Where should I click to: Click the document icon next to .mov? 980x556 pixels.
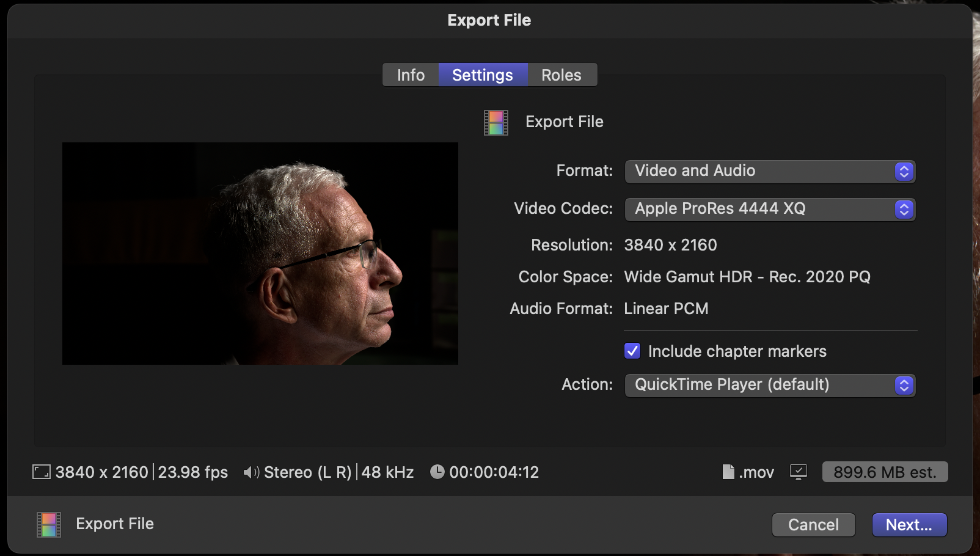pos(728,472)
